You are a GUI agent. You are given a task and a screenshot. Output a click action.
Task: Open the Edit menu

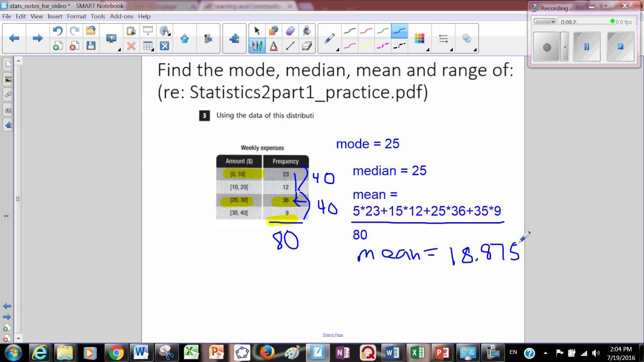click(x=21, y=16)
